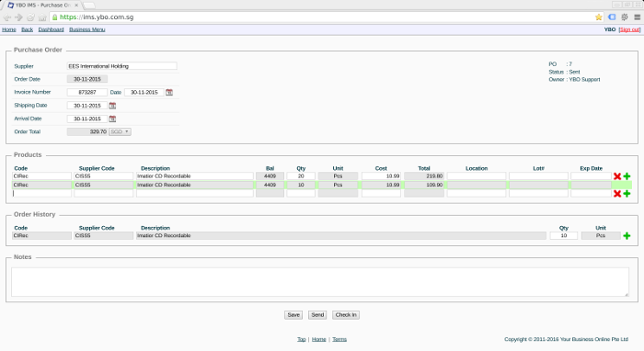
Task: Click Exp Date field in first product row
Action: tap(591, 175)
